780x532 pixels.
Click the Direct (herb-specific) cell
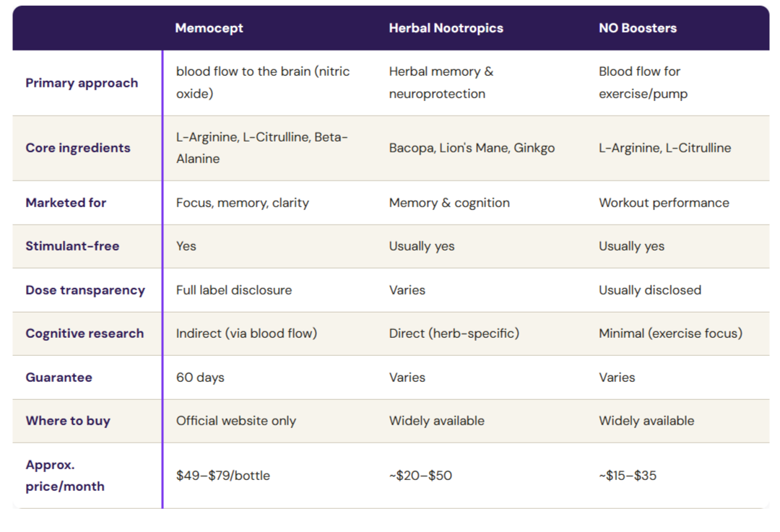coord(454,333)
